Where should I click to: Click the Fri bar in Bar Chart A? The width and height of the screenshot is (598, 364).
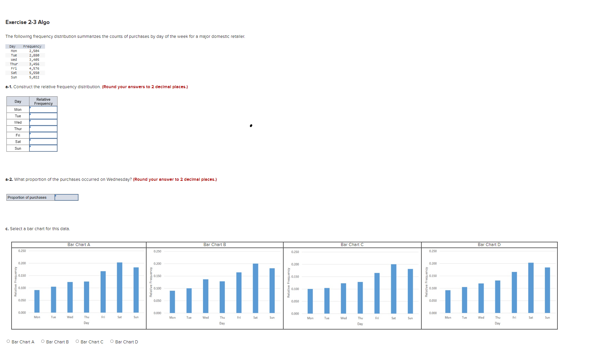[x=103, y=292]
